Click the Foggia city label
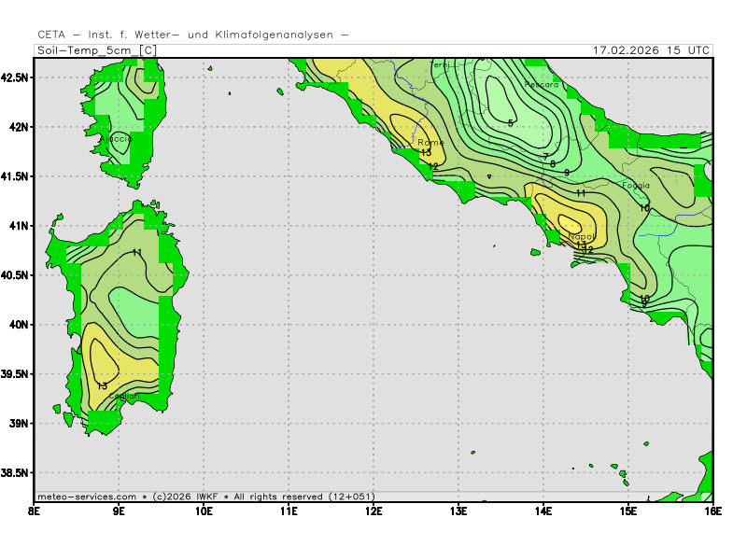Image resolution: width=747 pixels, height=560 pixels. click(636, 186)
